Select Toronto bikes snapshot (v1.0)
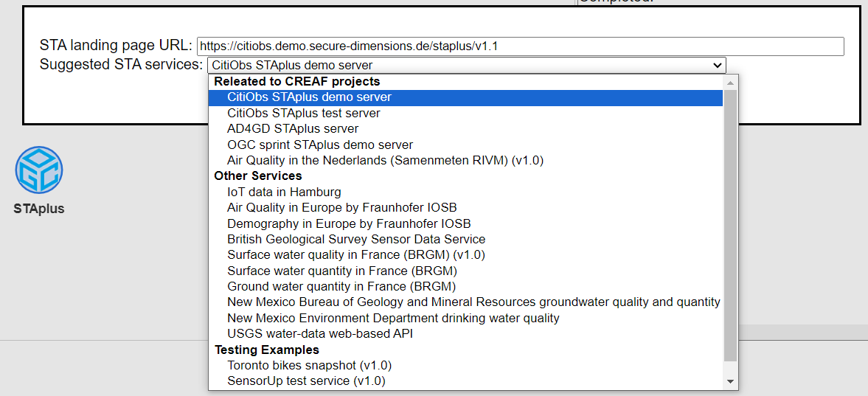This screenshot has width=868, height=396. click(x=465, y=366)
